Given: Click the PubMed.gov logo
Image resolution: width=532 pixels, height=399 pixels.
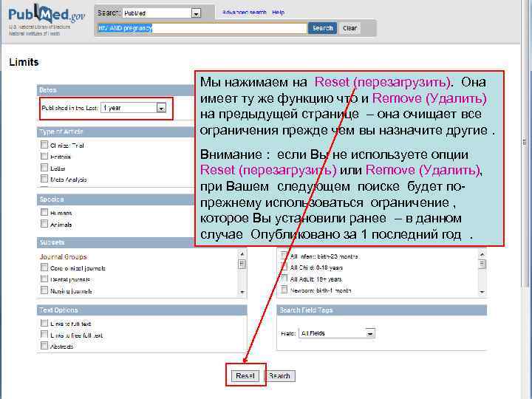Looking at the screenshot, I should [47, 15].
